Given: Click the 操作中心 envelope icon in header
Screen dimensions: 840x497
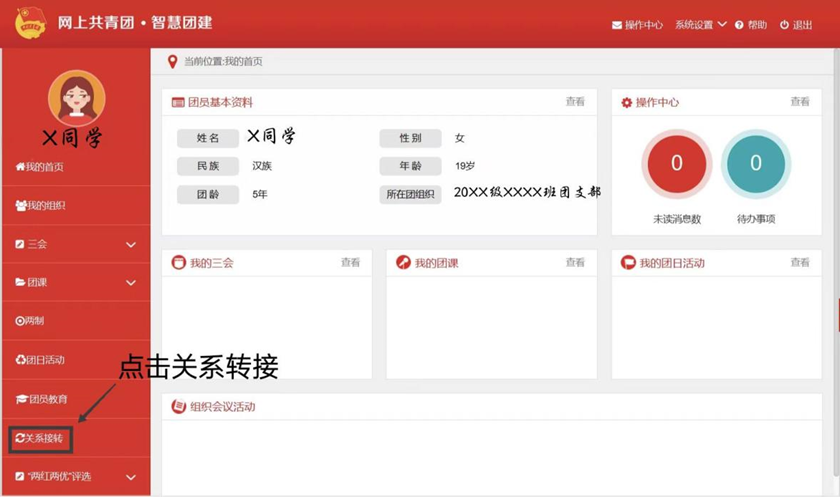Looking at the screenshot, I should click(x=617, y=25).
